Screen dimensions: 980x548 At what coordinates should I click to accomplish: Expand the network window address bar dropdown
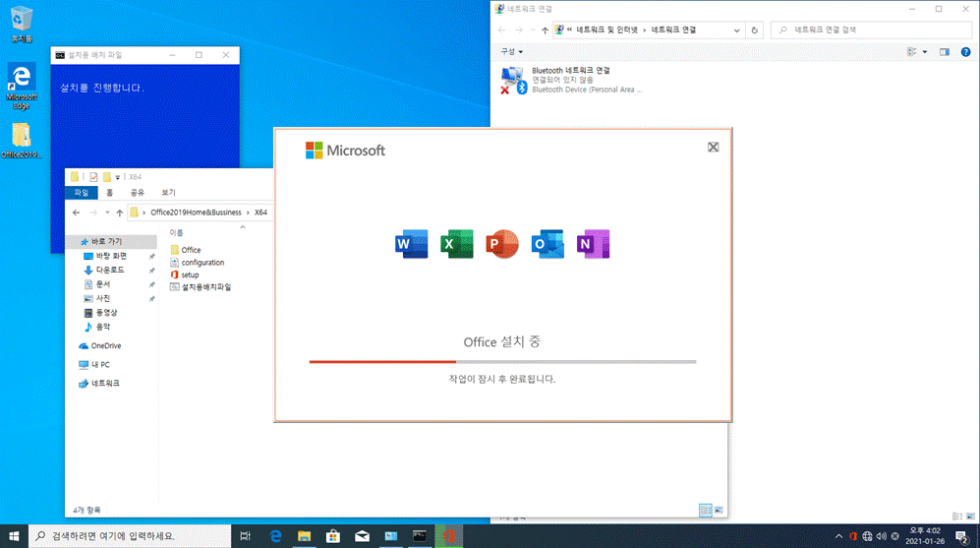[x=737, y=30]
